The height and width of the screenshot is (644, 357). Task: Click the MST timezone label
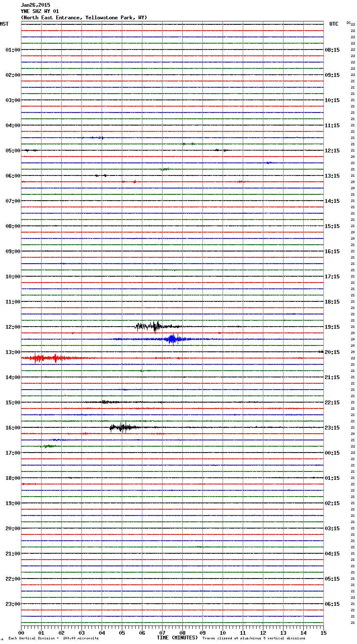[4, 24]
